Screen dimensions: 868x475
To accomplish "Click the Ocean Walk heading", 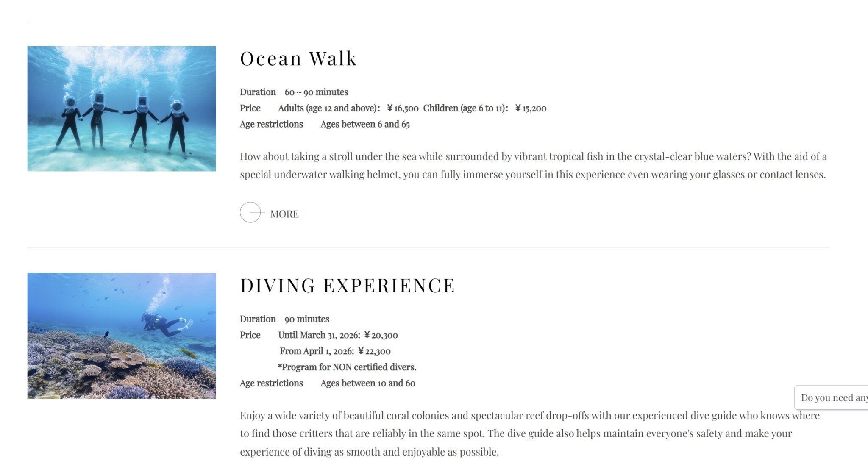I will pyautogui.click(x=298, y=58).
